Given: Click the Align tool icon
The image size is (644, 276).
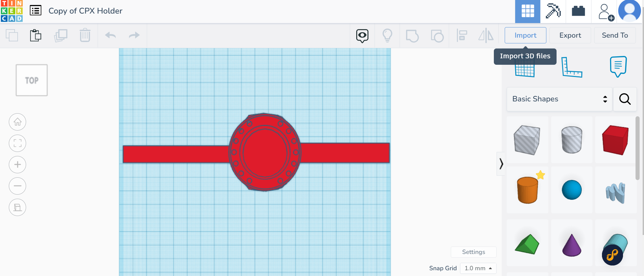Looking at the screenshot, I should [x=462, y=35].
